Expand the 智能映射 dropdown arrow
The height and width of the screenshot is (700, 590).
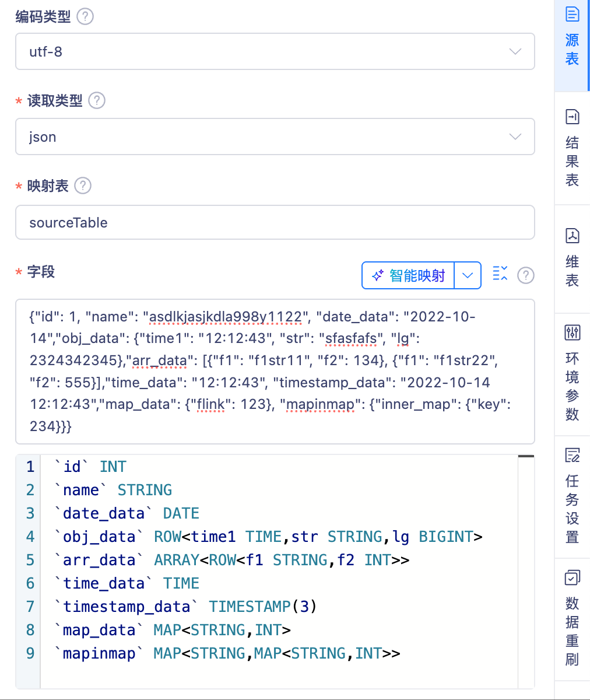(x=468, y=275)
